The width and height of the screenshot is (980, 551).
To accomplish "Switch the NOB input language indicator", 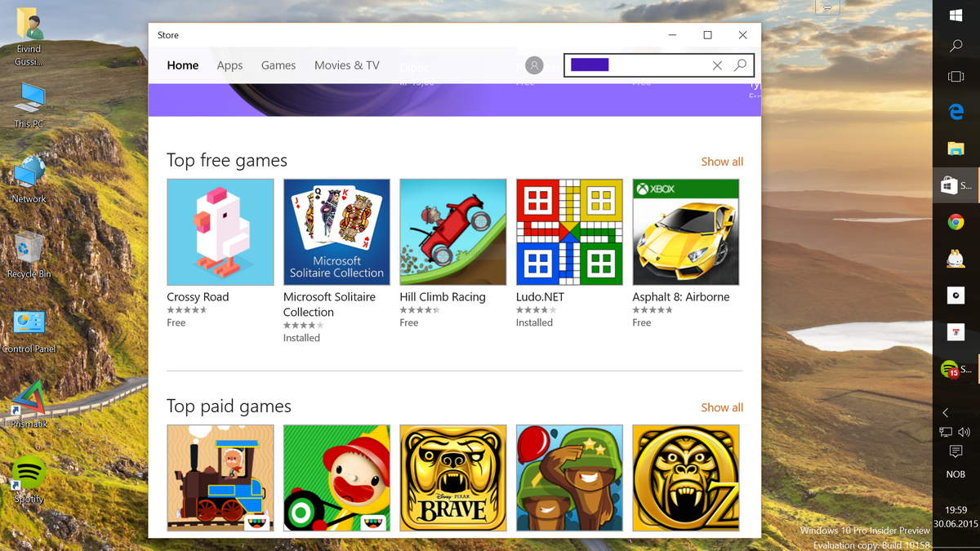I will 955,474.
